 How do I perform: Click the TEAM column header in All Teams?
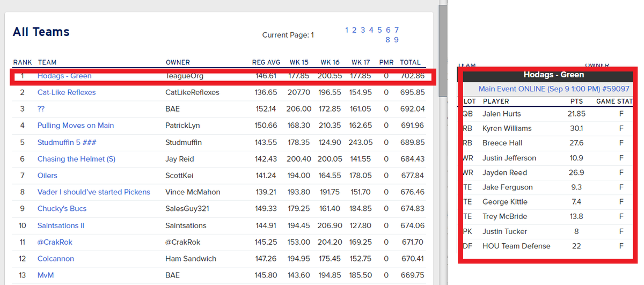click(47, 62)
